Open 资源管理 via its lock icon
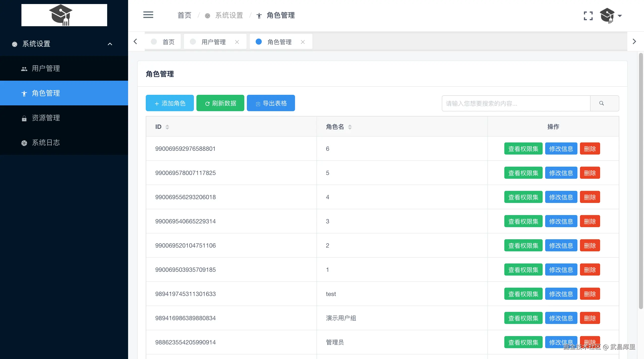The image size is (644, 359). [24, 118]
